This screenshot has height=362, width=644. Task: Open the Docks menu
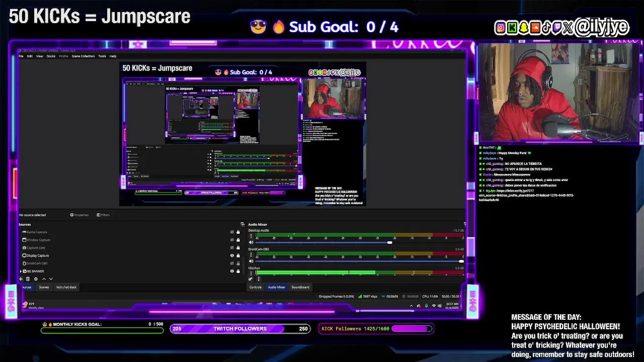click(x=51, y=56)
